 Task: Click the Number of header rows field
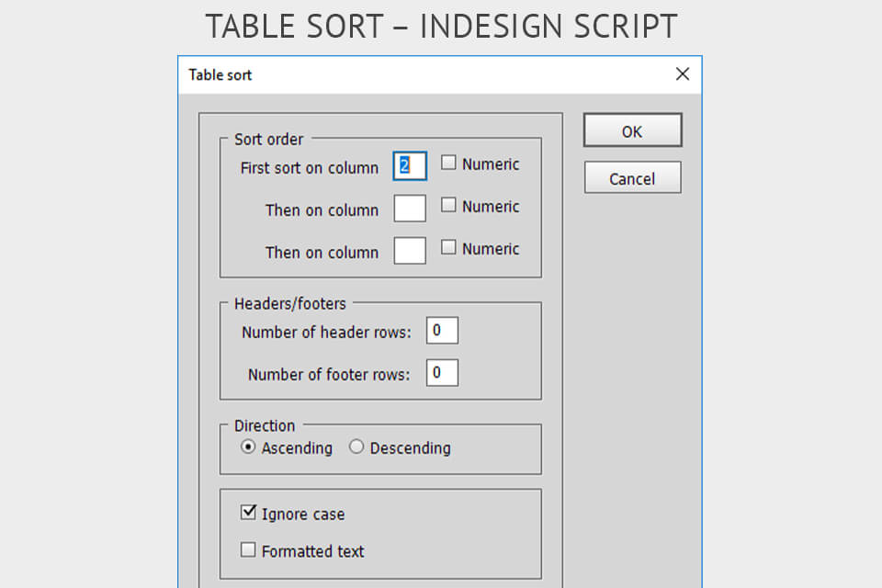pos(442,329)
